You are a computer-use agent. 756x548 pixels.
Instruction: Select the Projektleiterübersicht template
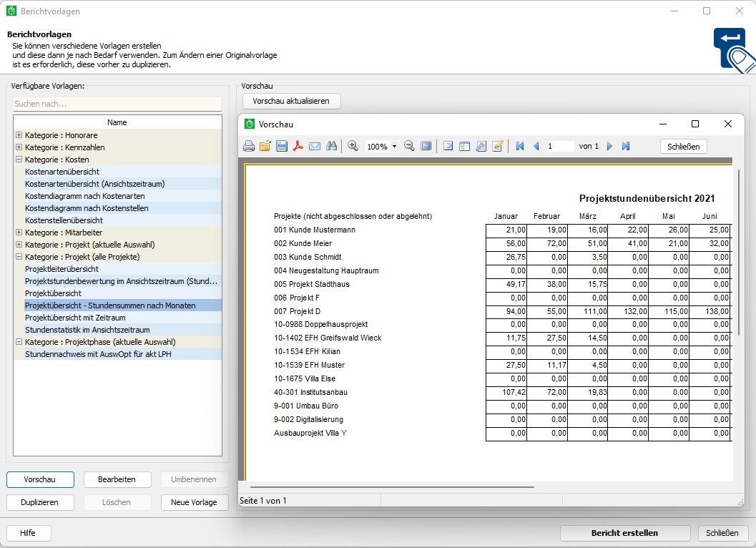tap(62, 269)
